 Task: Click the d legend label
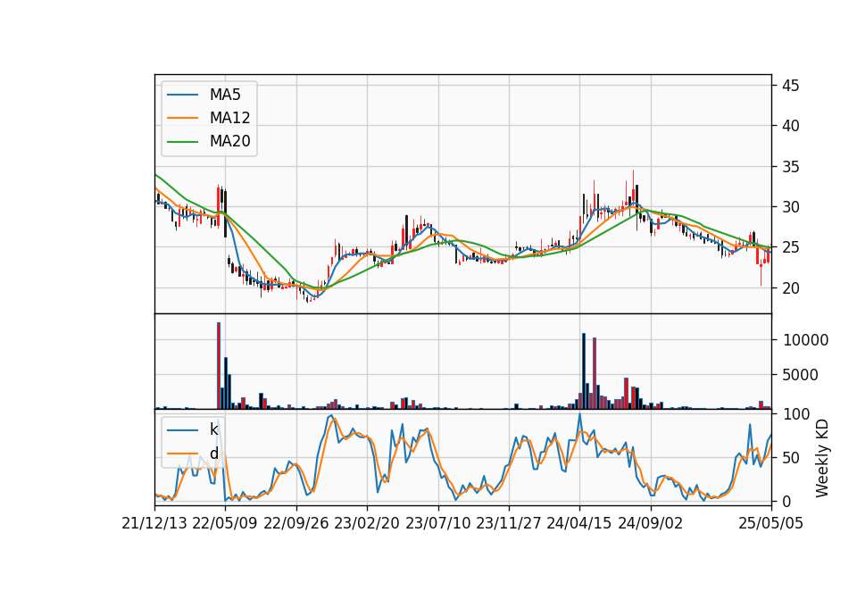click(213, 454)
